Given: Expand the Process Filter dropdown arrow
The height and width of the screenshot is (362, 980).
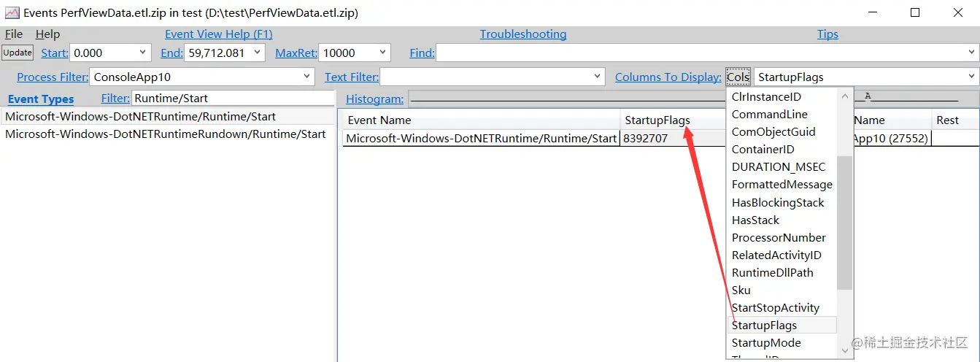Looking at the screenshot, I should 306,77.
